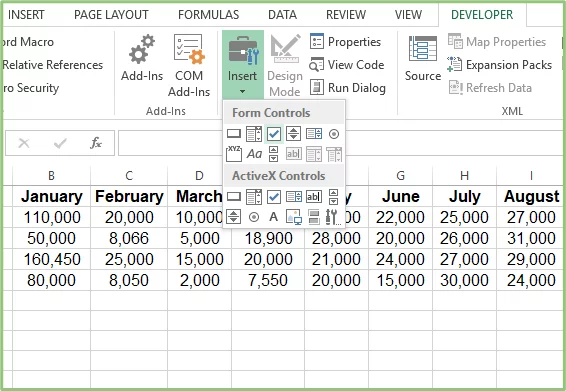Click the disabled Refresh Data command
This screenshot has height=391, width=566.
(x=490, y=88)
